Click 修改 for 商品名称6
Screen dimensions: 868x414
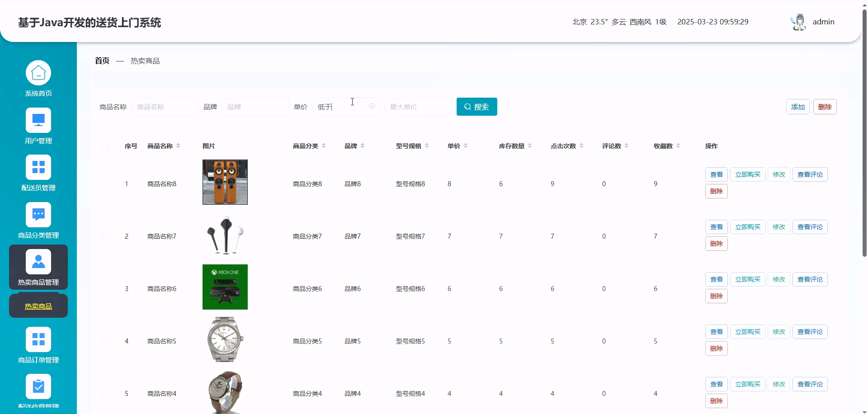click(x=778, y=279)
